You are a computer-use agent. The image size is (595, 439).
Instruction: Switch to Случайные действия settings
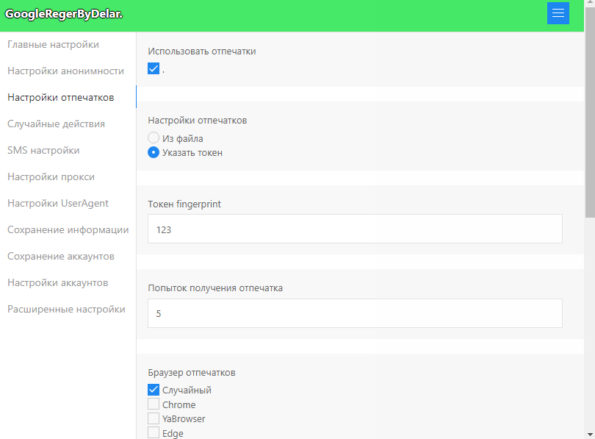[x=56, y=124]
